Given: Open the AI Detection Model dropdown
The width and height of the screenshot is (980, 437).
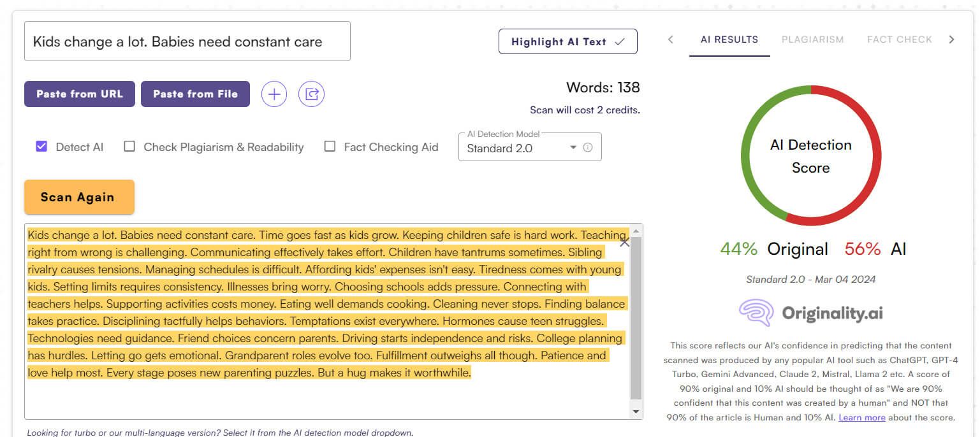Looking at the screenshot, I should 530,147.
